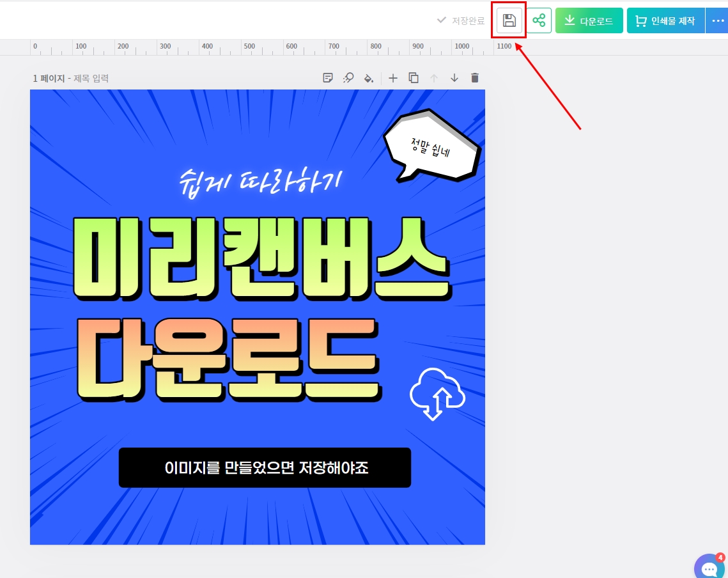The height and width of the screenshot is (578, 728).
Task: Click the 1 페이지 page label
Action: (49, 78)
